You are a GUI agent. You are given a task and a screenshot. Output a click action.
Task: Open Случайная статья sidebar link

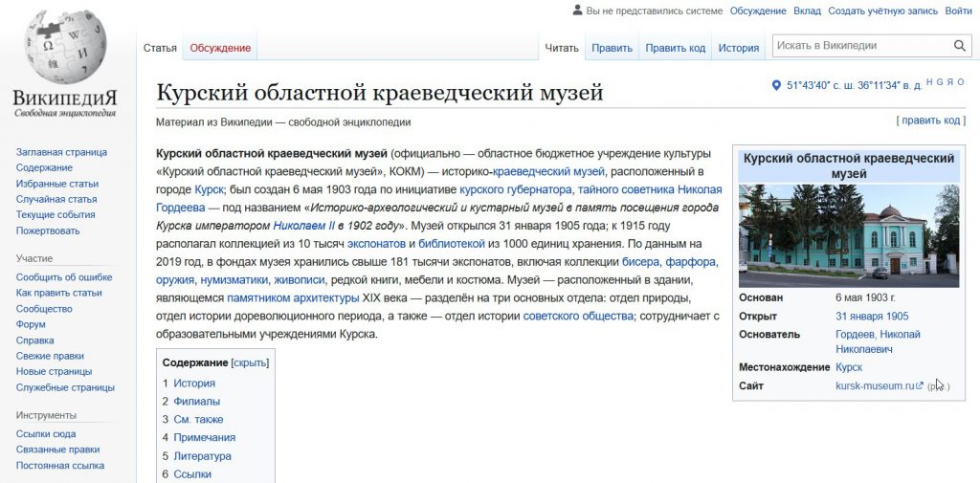click(x=56, y=199)
